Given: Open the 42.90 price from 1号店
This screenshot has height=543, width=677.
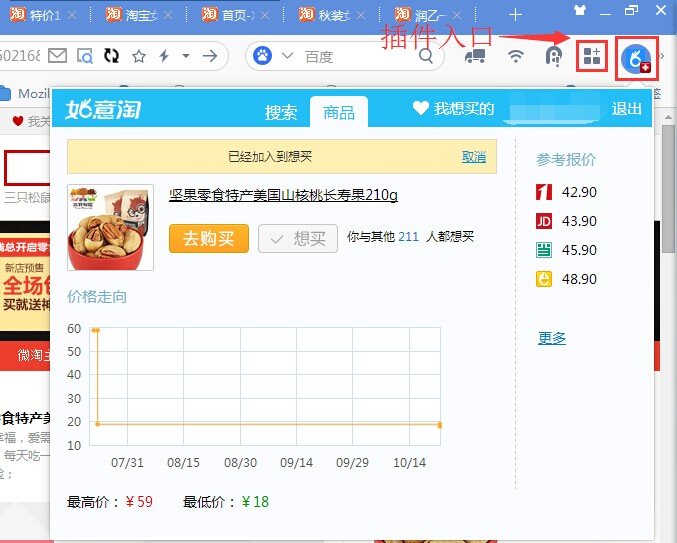Looking at the screenshot, I should [x=566, y=192].
